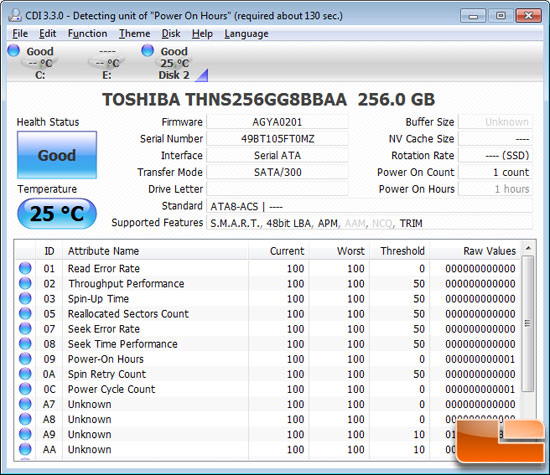
Task: Select the Seek Time Performance attribute name
Action: tap(123, 344)
